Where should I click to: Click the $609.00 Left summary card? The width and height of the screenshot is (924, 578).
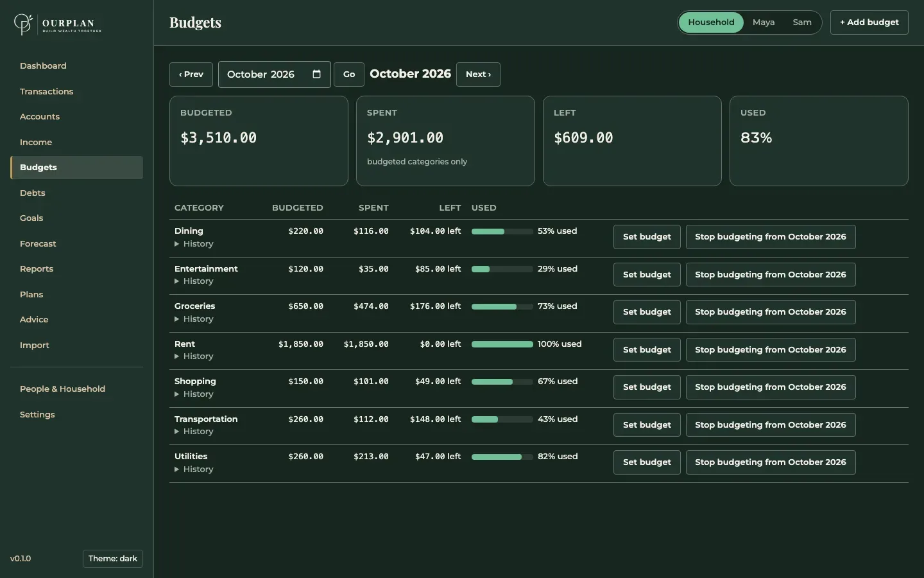coord(632,141)
